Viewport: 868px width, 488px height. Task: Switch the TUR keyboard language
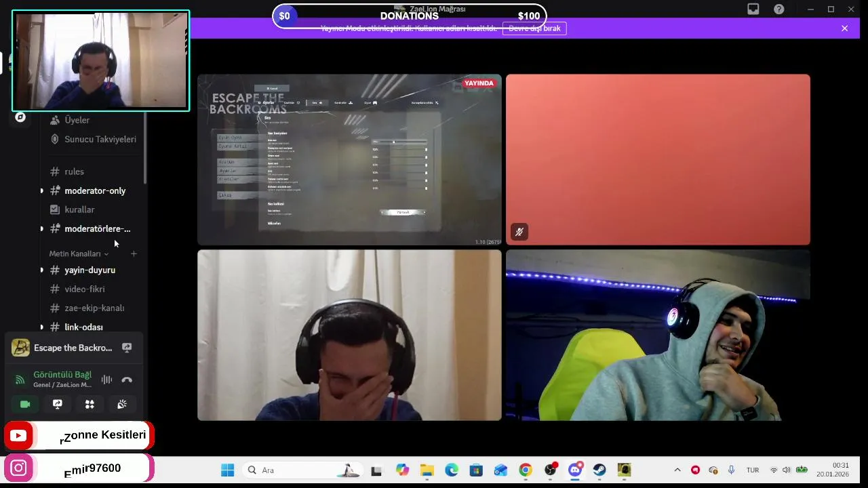click(x=753, y=470)
